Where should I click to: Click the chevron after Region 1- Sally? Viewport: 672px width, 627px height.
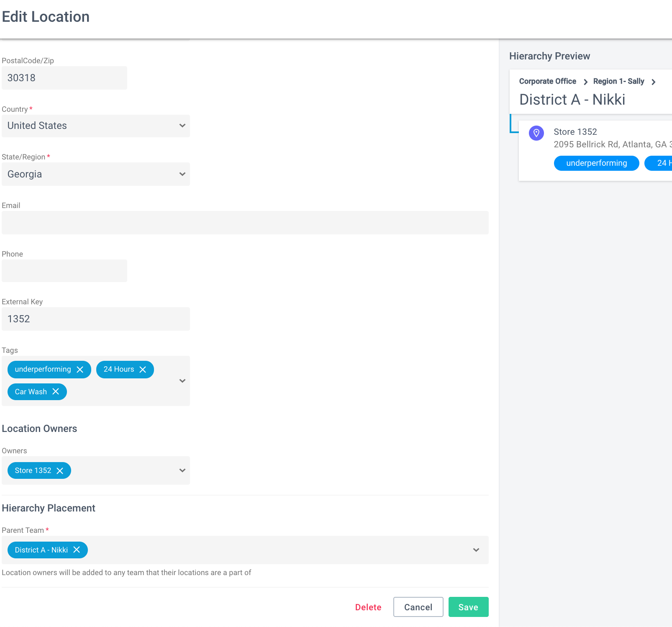[653, 82]
